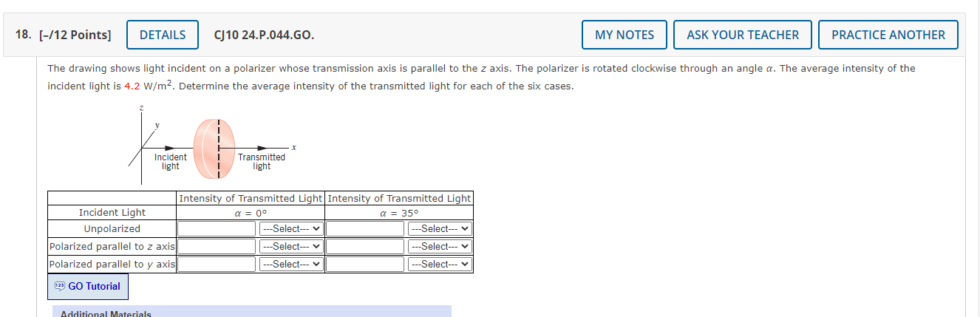Open units dropdown for z-axis polarized, α = 35°
This screenshot has width=980, height=317.
coord(440,247)
